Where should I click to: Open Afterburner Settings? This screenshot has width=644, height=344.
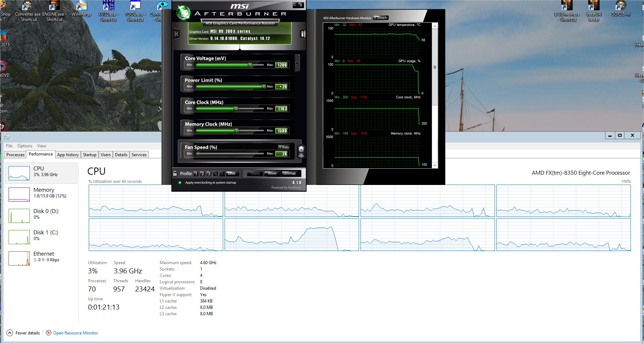click(290, 174)
